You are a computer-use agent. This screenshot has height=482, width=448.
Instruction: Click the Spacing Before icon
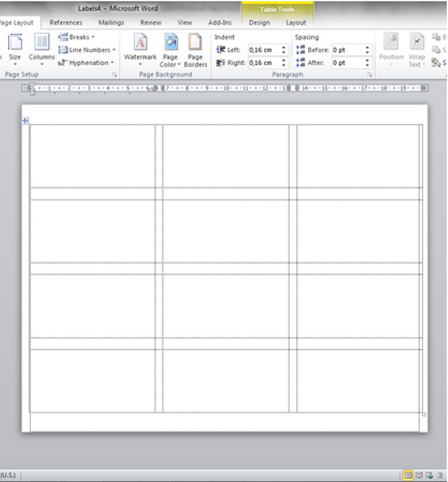(300, 50)
